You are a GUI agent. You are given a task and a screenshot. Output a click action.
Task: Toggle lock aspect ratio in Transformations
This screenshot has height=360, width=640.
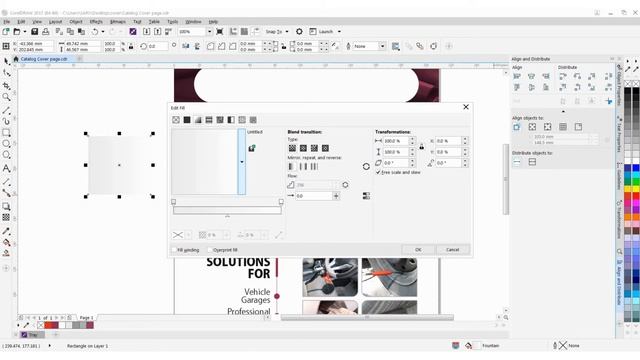click(422, 146)
